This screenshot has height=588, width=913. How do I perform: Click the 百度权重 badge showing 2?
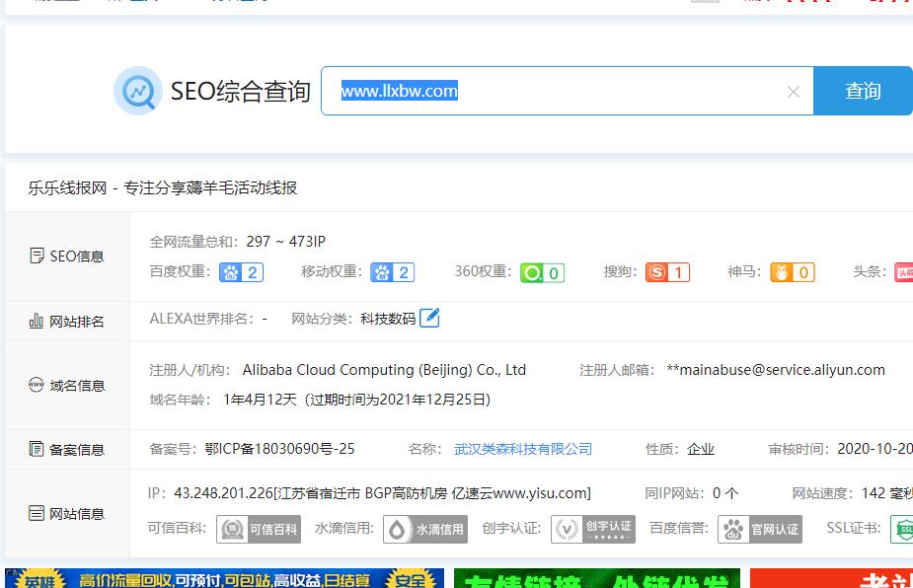point(241,272)
